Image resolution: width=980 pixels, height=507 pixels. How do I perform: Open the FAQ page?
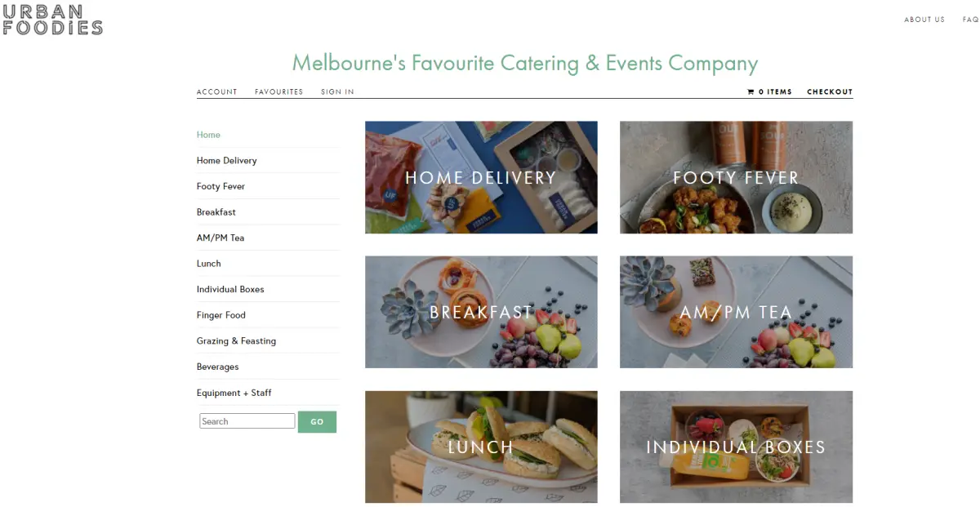[x=970, y=20]
